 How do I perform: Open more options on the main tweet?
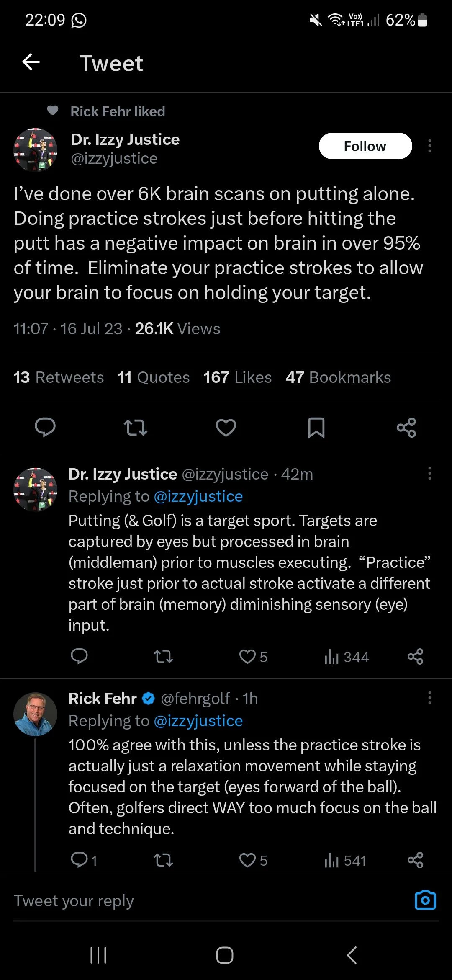coord(429,146)
